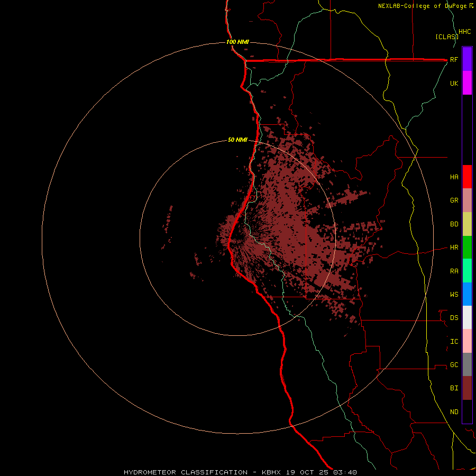476x476 pixels.
Task: Click the [CLAS] units label
Action: [446, 36]
